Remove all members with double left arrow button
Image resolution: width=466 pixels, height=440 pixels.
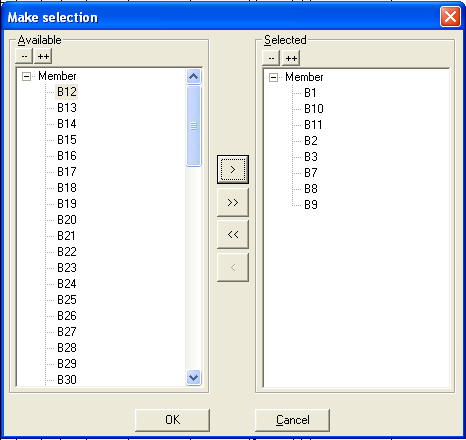[233, 234]
